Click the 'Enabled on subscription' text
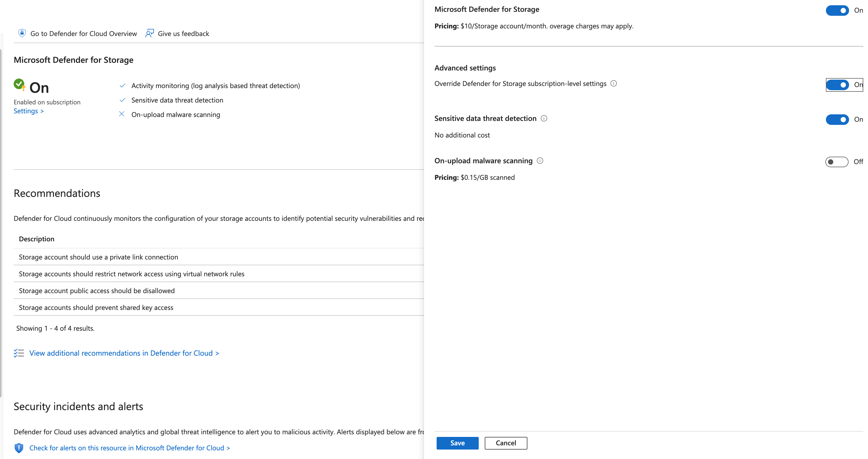 pos(47,102)
